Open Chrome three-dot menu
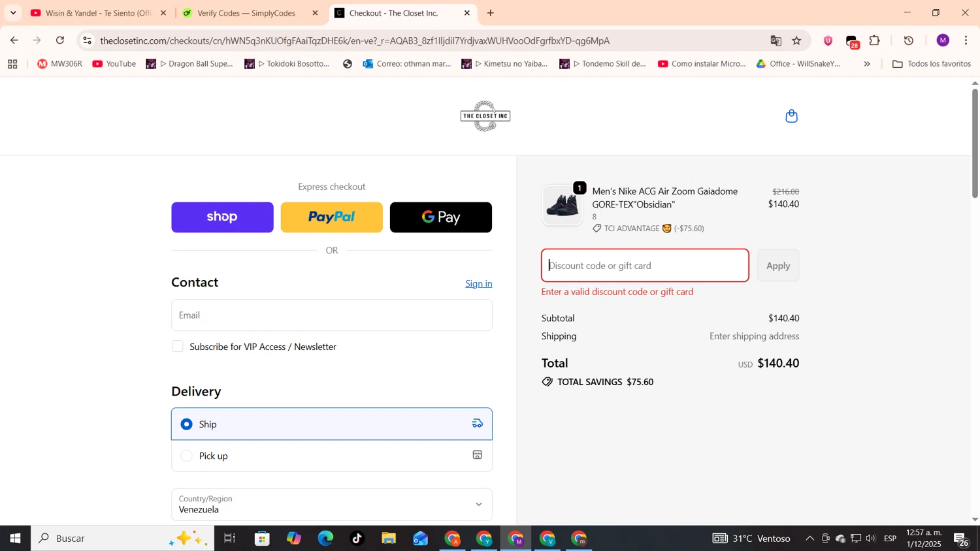Viewport: 980px width, 551px height. coord(966,40)
